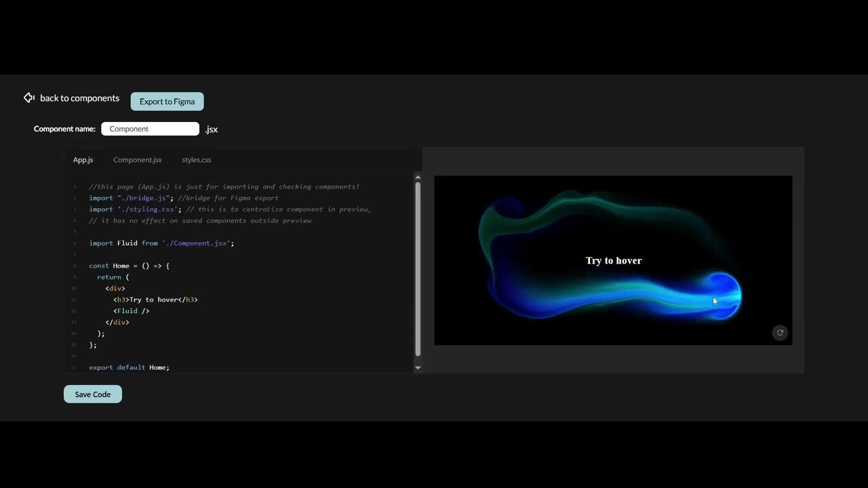Click the editor scroll down arrow

(x=418, y=367)
